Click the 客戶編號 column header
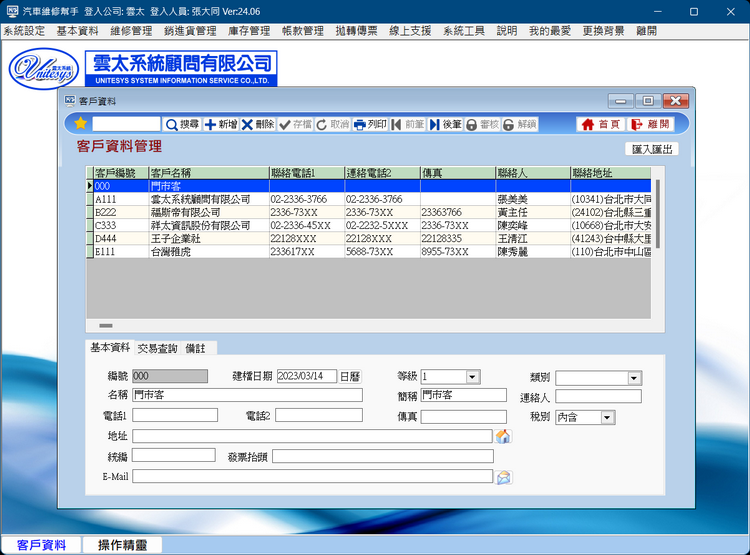 pos(121,173)
